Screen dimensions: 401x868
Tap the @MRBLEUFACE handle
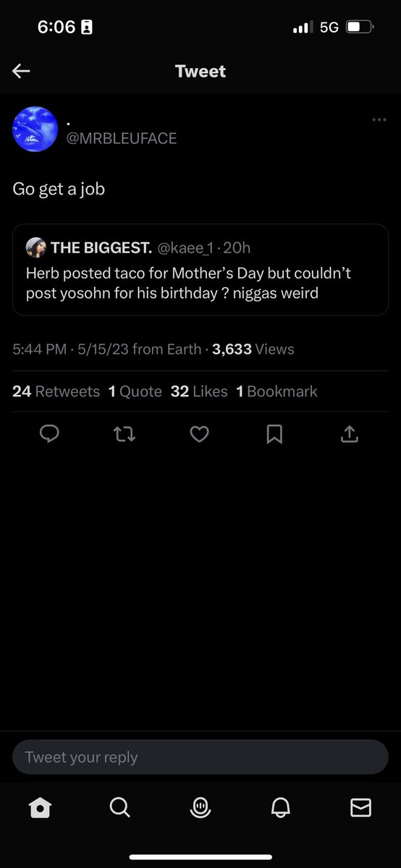coord(122,138)
